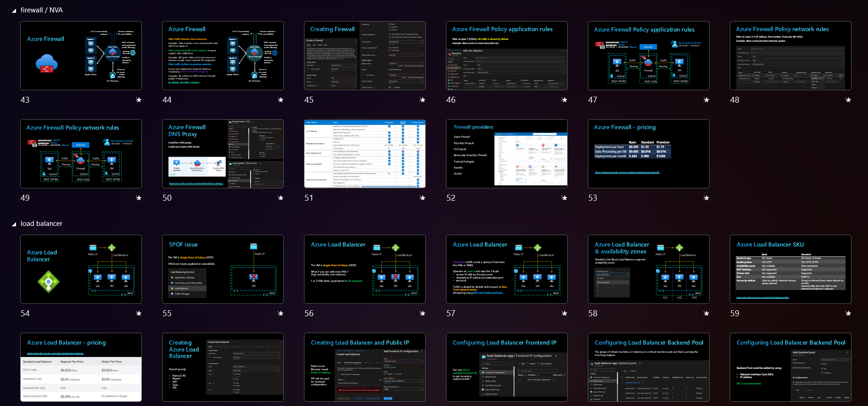The image size is (868, 406).
Task: Click the slide number 51 label
Action: [x=309, y=198]
